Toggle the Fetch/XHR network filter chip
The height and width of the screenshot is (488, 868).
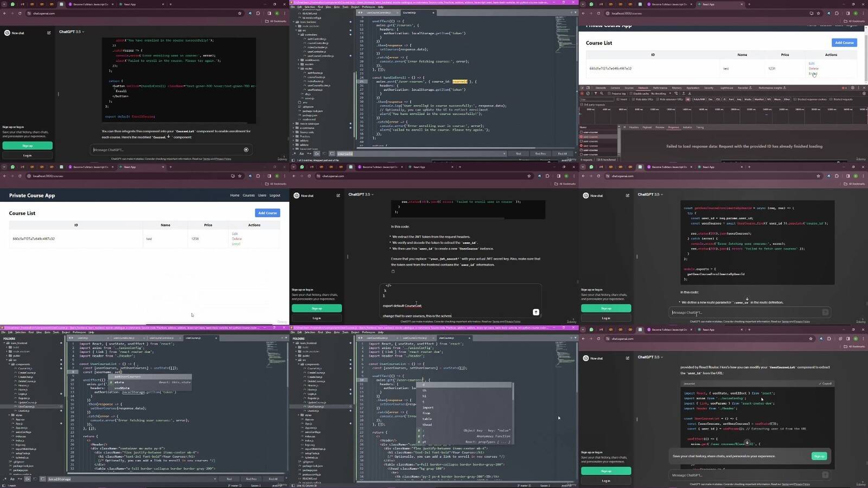click(699, 99)
